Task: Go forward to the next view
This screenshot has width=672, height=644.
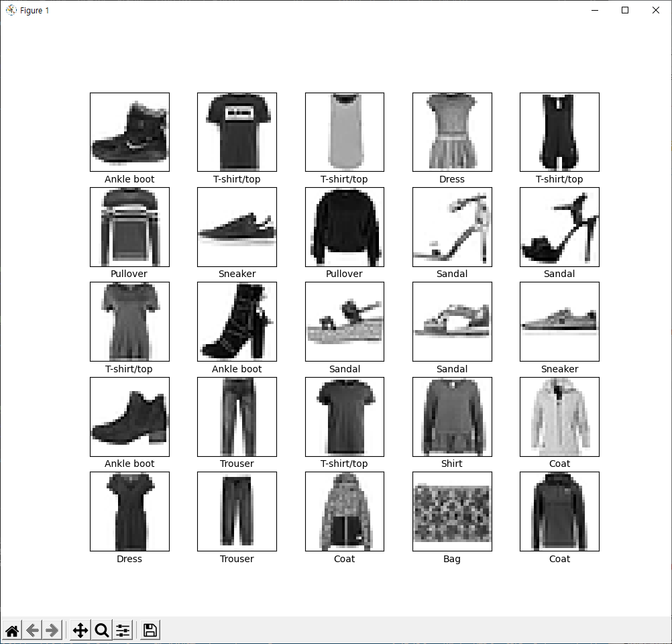Action: 52,631
